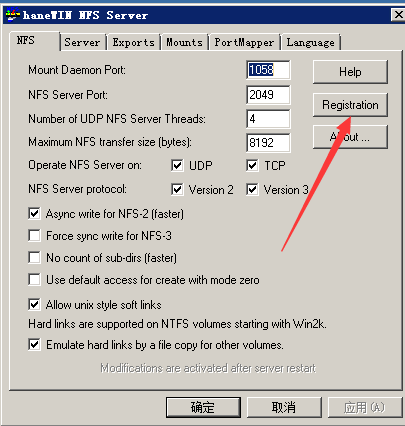Toggle Allow unix style soft links
This screenshot has height=426, width=405.
pos(34,304)
